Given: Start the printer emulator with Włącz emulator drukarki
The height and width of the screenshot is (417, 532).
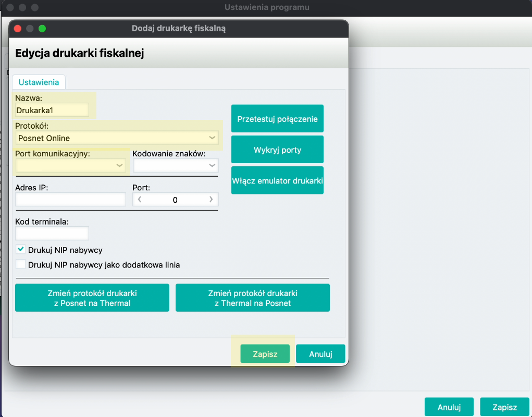Looking at the screenshot, I should click(x=277, y=180).
